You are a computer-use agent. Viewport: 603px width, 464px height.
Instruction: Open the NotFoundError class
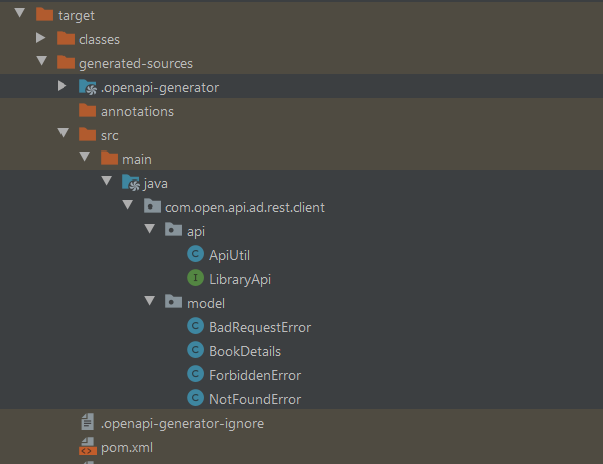[255, 399]
